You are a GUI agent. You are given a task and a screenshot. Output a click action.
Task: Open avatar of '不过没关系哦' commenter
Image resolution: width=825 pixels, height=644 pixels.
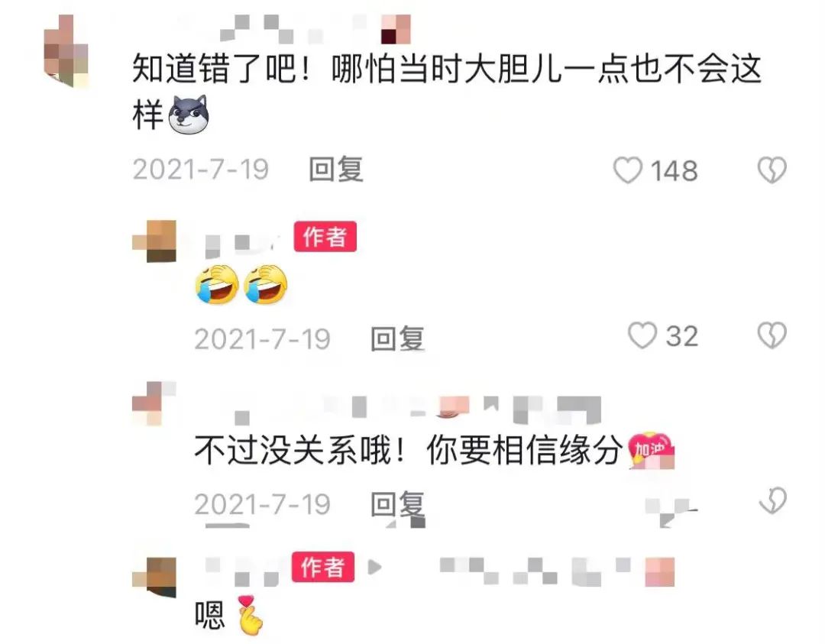(154, 403)
